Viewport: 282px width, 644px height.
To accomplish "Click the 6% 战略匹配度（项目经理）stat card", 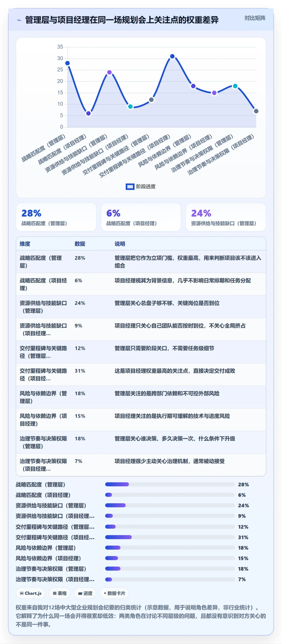I will coord(141,217).
